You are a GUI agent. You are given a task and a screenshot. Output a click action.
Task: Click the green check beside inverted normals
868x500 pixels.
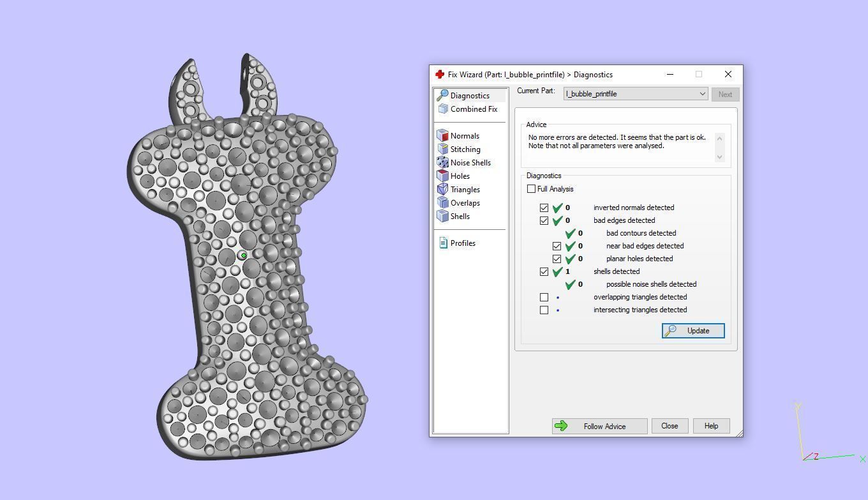[557, 208]
